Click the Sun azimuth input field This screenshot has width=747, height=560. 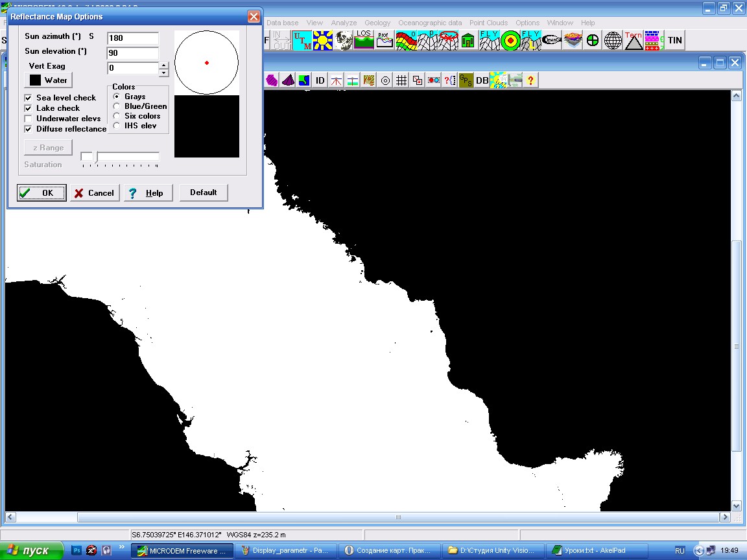[133, 38]
